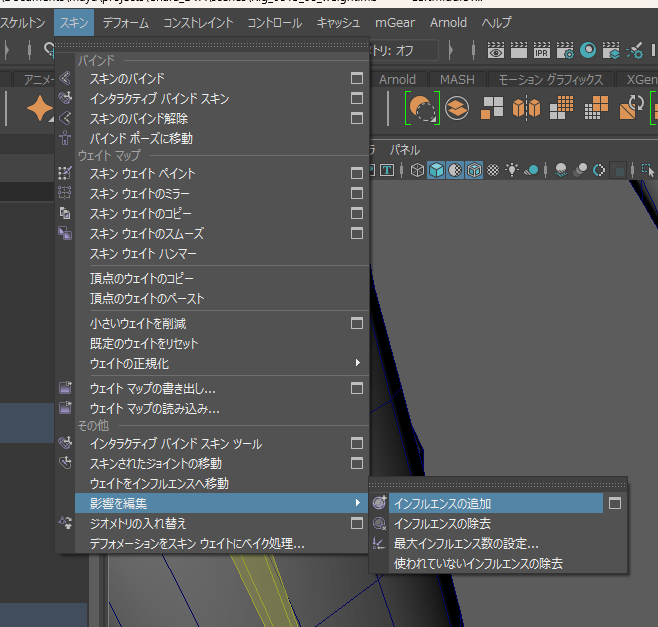Toggle smooth shaded display cube in viewport bar
The height and width of the screenshot is (627, 658).
pyautogui.click(x=437, y=171)
